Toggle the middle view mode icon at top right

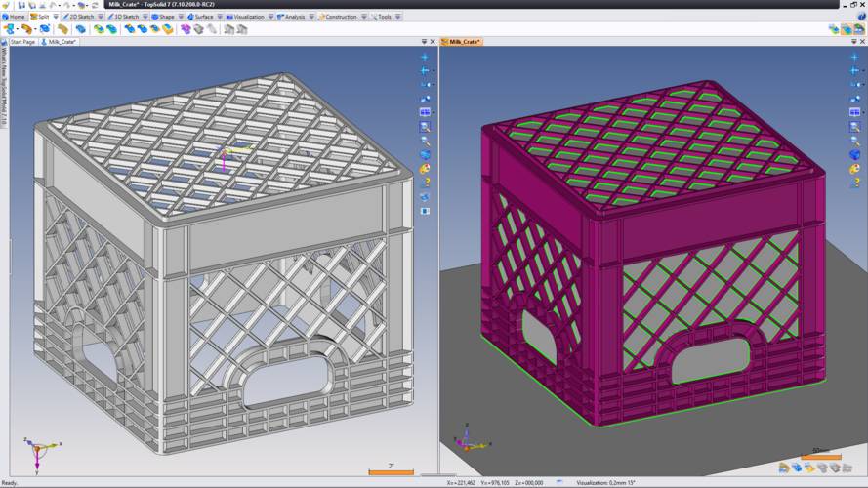coord(846,29)
